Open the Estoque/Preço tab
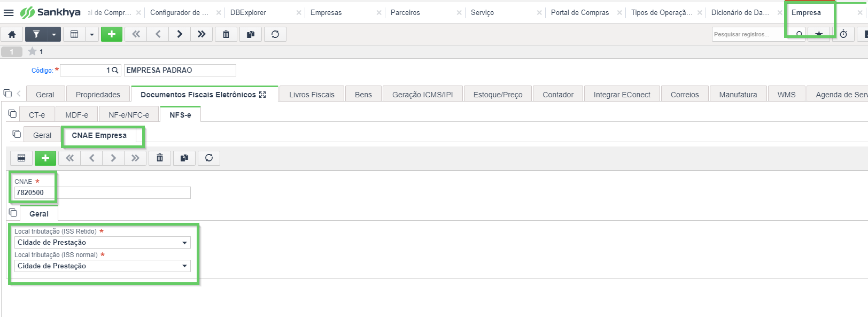868x317 pixels. pyautogui.click(x=498, y=94)
